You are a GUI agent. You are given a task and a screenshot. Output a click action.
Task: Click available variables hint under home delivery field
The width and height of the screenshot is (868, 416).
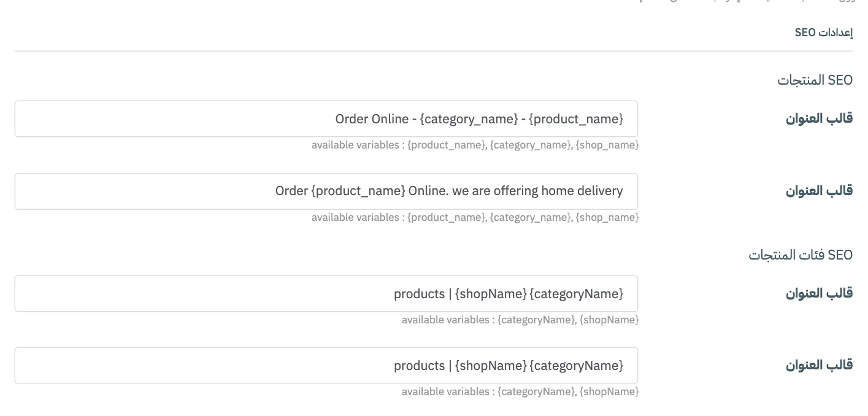[x=475, y=217]
